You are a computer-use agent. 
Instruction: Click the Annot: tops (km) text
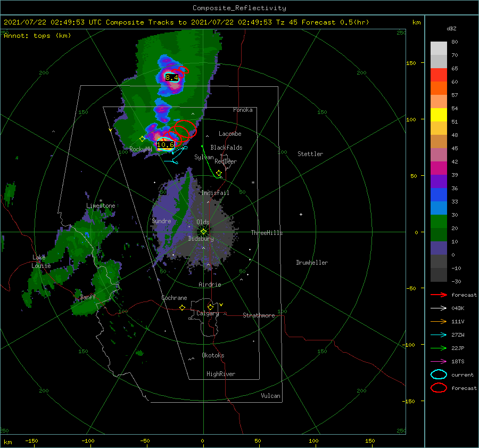[x=37, y=36]
